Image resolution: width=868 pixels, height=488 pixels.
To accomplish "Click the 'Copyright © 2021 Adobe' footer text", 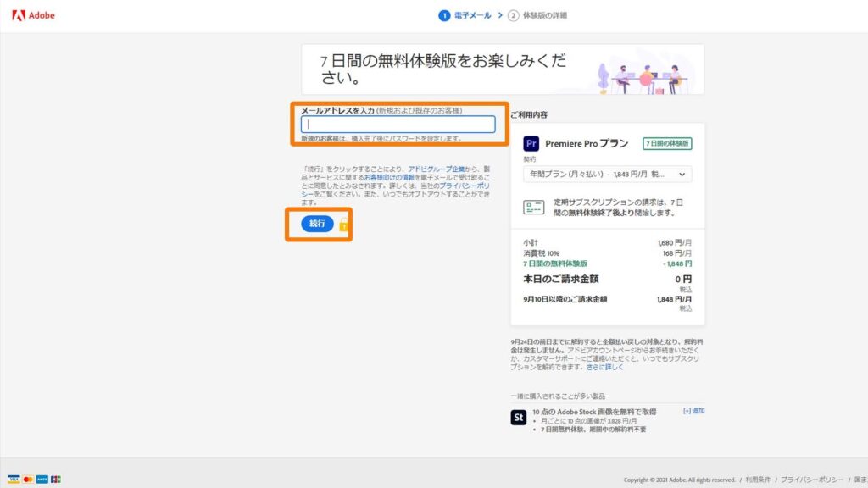I will pos(679,480).
